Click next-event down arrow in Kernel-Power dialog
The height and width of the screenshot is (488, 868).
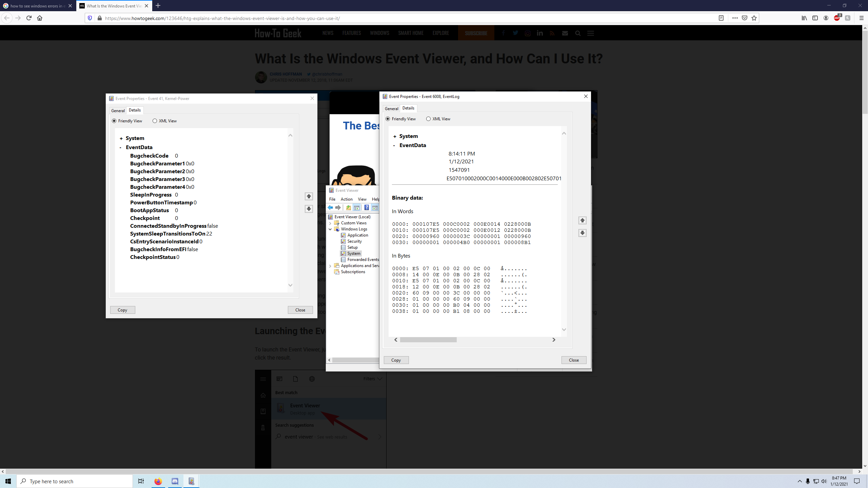click(x=309, y=209)
